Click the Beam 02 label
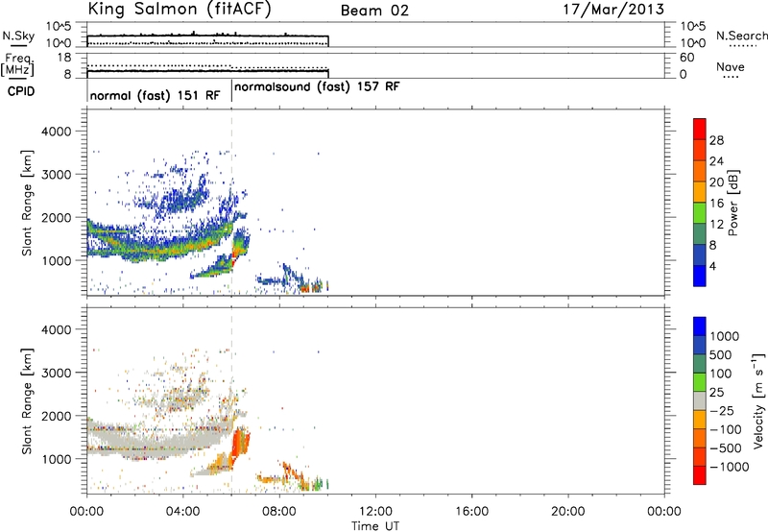Screen dimensions: 768x532 374,11
